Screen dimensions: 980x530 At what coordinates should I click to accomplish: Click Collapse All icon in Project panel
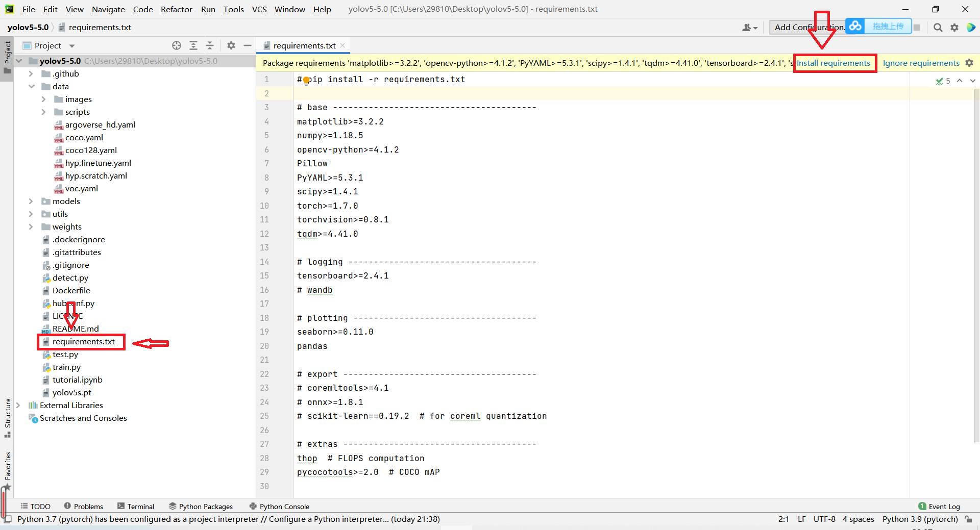[210, 45]
